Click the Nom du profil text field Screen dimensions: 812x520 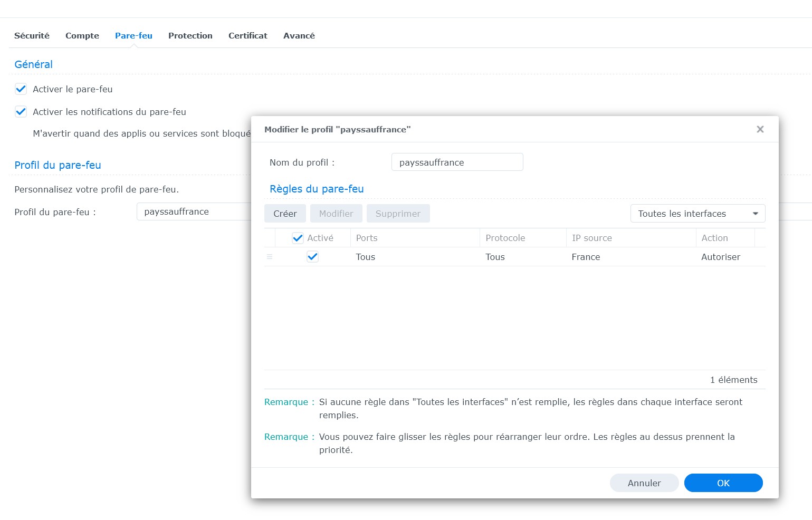click(x=457, y=162)
